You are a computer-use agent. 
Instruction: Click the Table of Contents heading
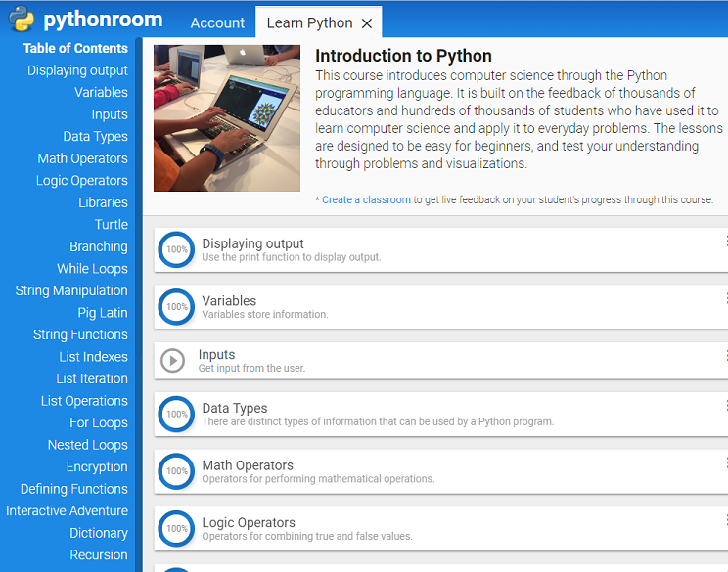[75, 48]
